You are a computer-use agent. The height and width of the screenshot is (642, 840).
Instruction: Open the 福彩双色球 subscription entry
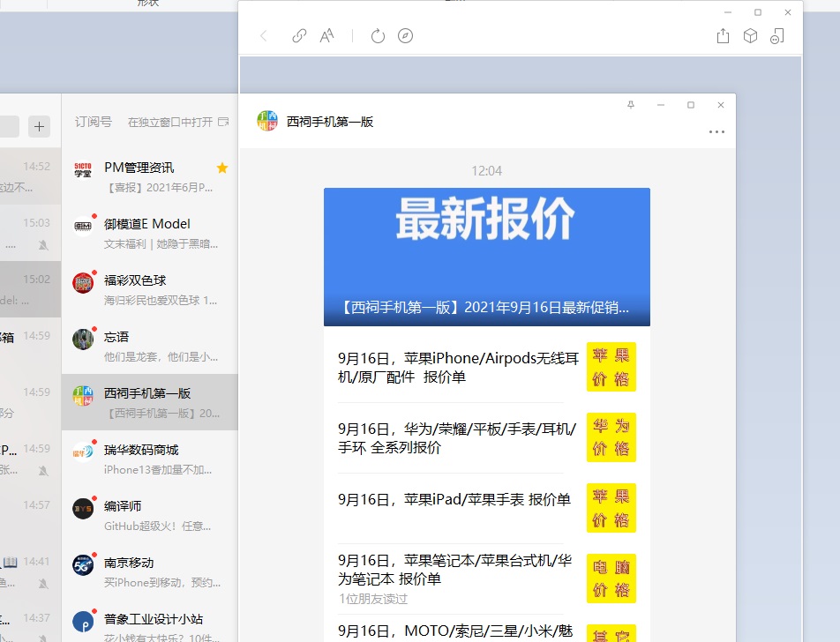[x=150, y=289]
